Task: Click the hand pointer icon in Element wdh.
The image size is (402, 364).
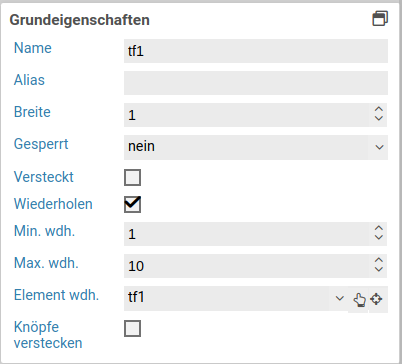Action: 359,299
